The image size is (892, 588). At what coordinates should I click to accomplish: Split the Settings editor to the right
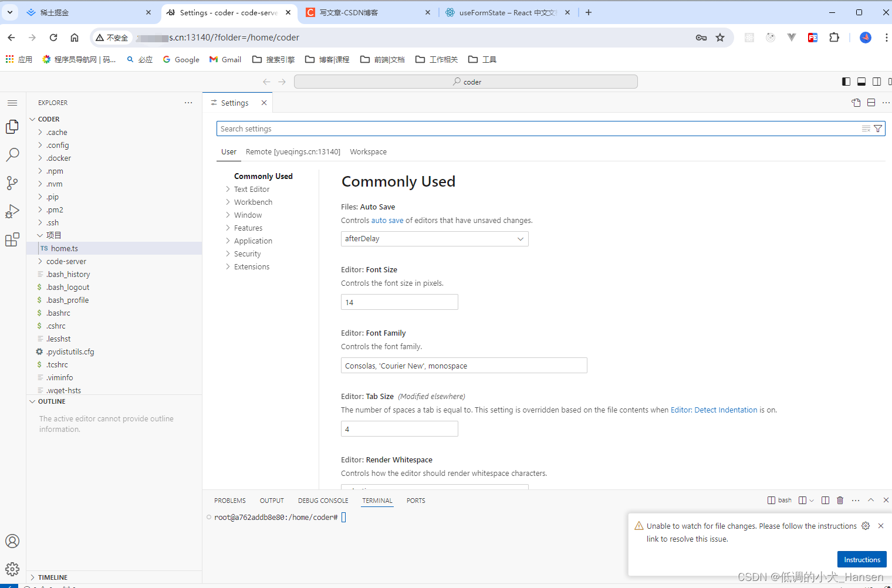coord(871,102)
